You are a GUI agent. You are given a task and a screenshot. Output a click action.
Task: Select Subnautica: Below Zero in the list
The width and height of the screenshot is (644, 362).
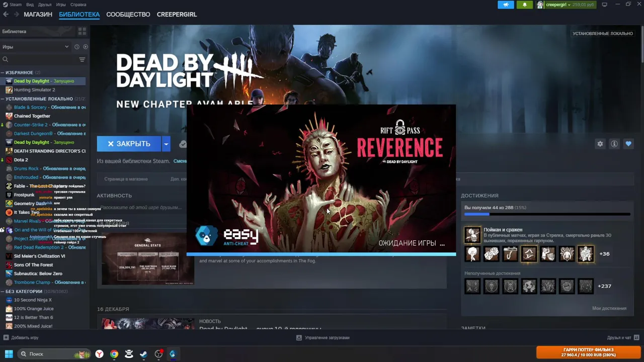point(38,274)
